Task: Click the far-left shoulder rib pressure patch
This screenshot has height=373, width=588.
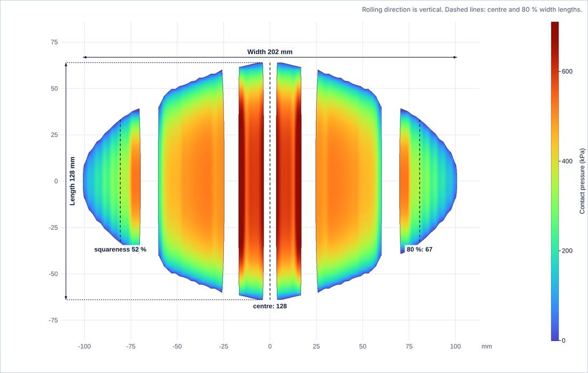Action: pyautogui.click(x=111, y=180)
